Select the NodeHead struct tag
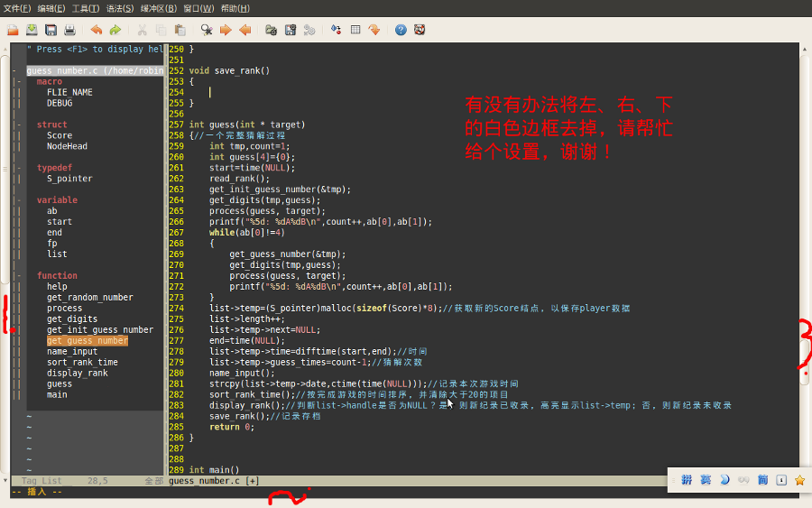This screenshot has height=508, width=812. [x=68, y=146]
